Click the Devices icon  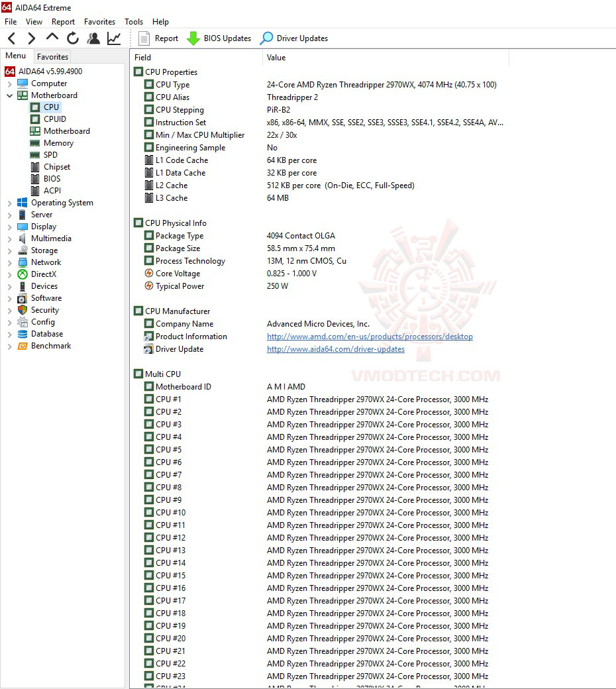click(23, 286)
